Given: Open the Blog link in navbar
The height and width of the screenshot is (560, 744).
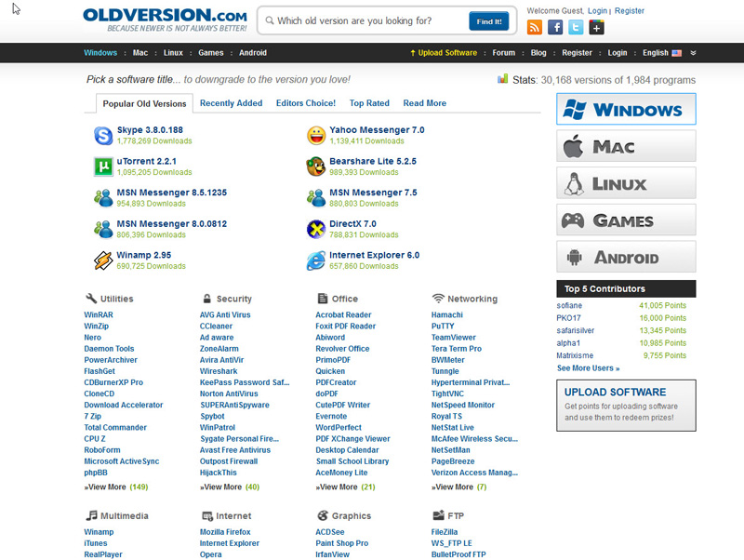Looking at the screenshot, I should coord(538,53).
